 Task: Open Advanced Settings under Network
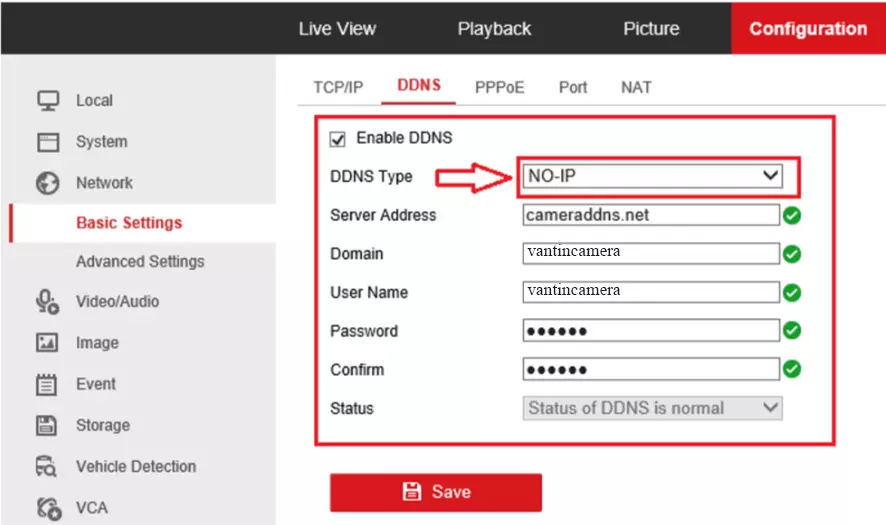point(140,262)
